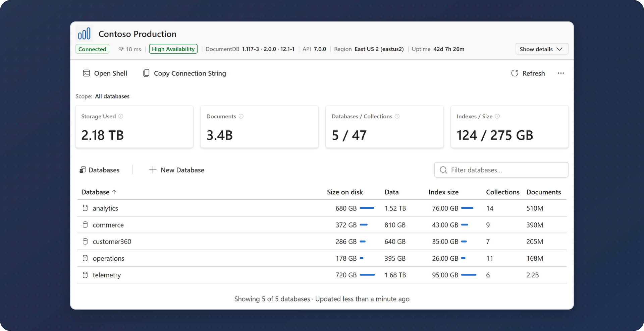The image size is (644, 331).
Task: Click the Connected status badge
Action: coord(92,49)
